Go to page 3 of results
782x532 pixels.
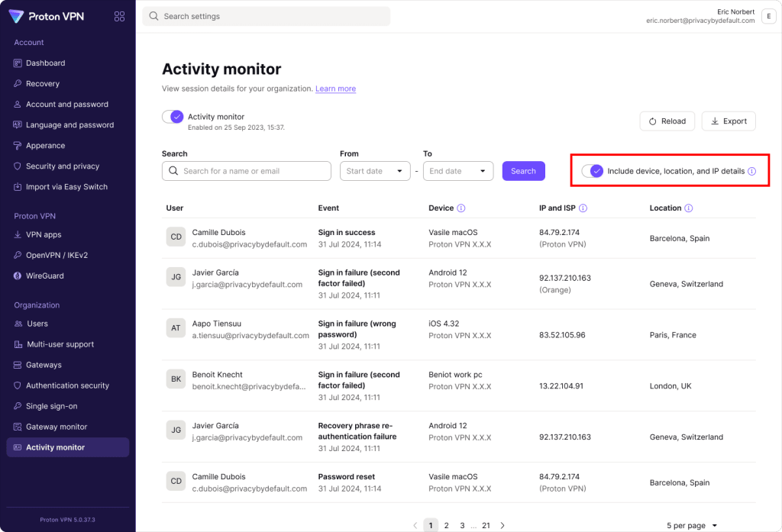click(x=462, y=526)
